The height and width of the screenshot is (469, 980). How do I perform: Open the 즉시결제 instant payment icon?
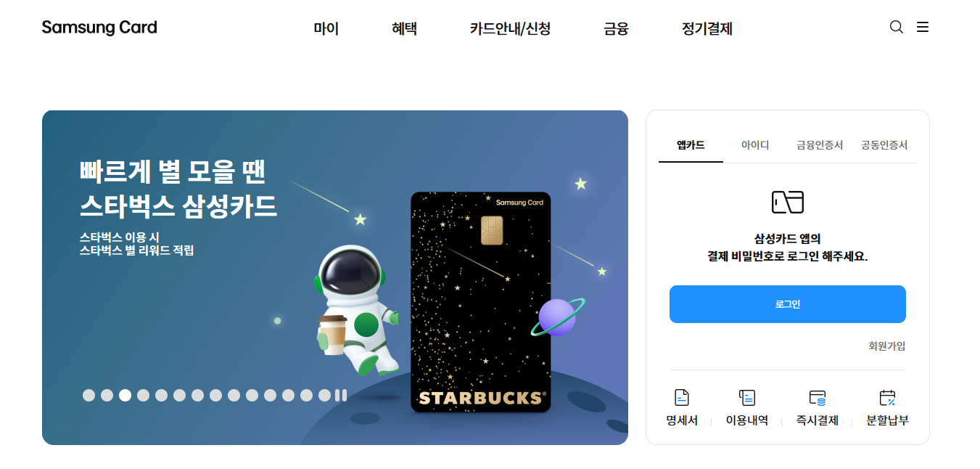[x=818, y=397]
